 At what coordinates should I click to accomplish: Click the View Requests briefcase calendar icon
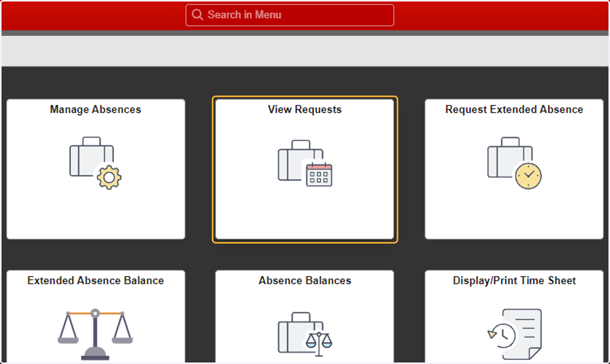coord(305,163)
